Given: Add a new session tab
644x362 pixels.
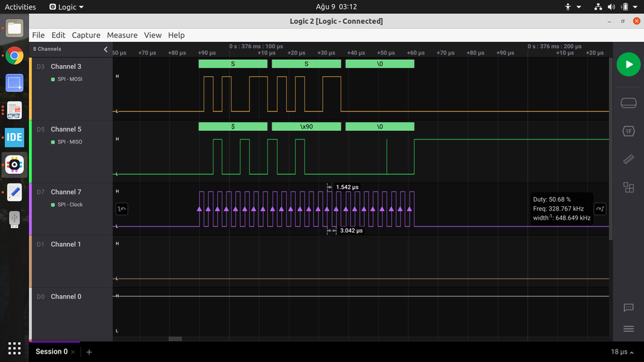Looking at the screenshot, I should pos(89,352).
